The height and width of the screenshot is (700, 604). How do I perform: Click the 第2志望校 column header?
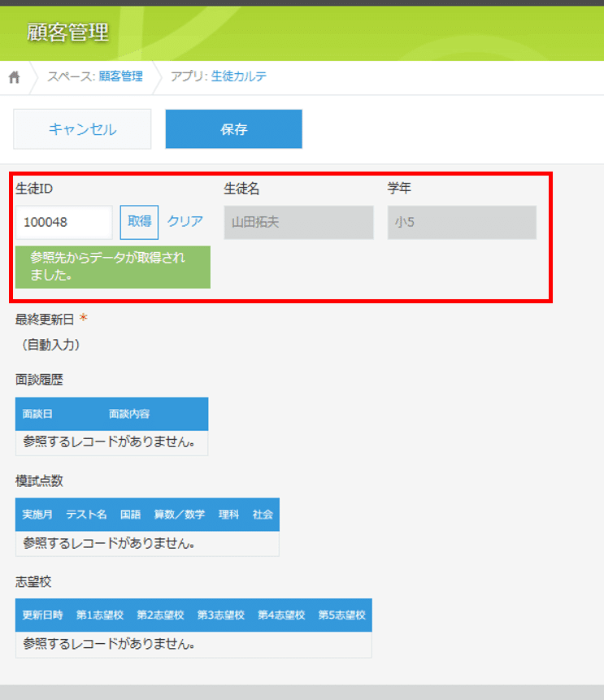click(x=160, y=615)
